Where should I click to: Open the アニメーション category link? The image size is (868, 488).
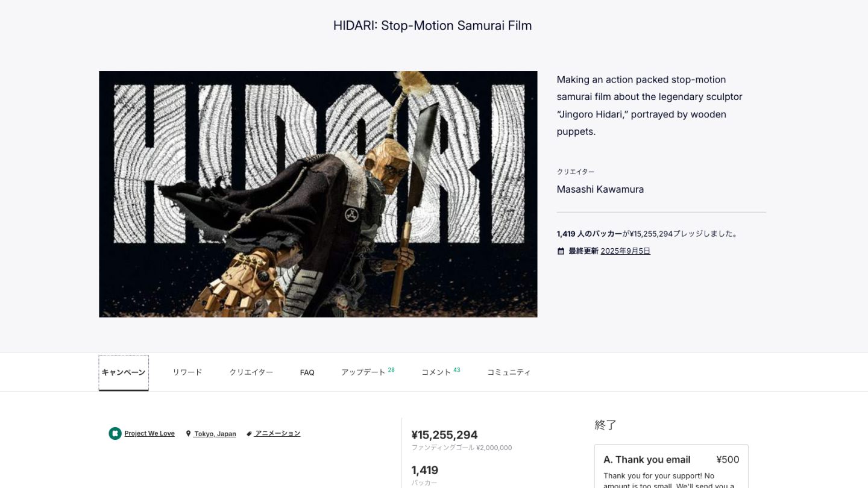click(x=277, y=434)
